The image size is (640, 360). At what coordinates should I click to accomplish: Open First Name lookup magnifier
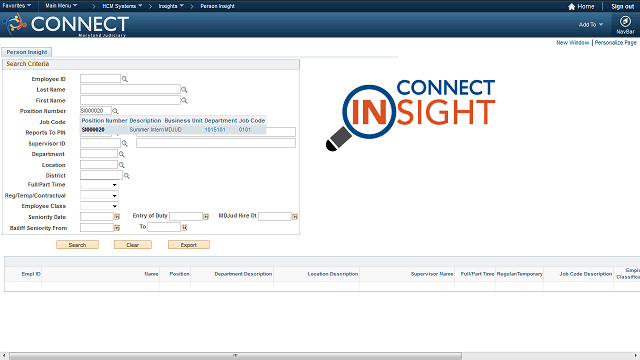point(184,100)
